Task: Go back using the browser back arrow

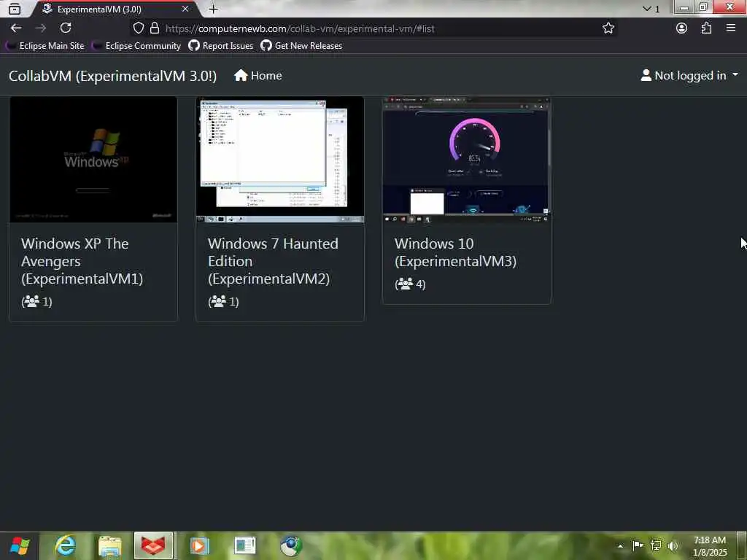Action: tap(16, 28)
